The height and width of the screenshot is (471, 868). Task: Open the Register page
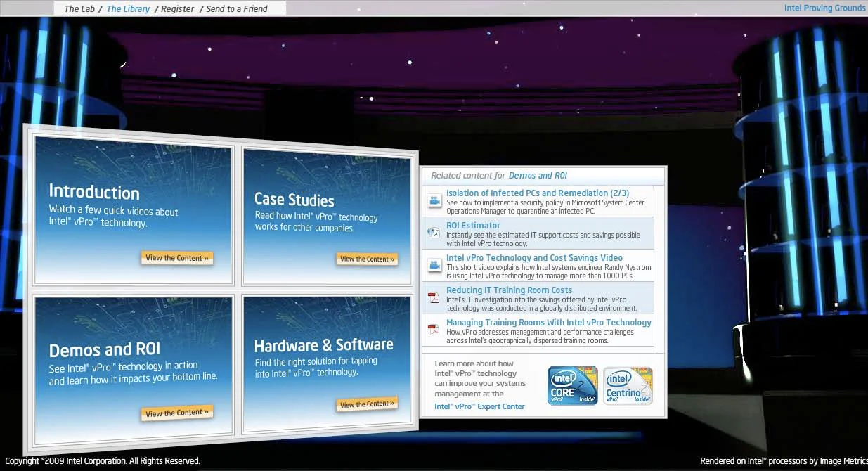coord(177,8)
